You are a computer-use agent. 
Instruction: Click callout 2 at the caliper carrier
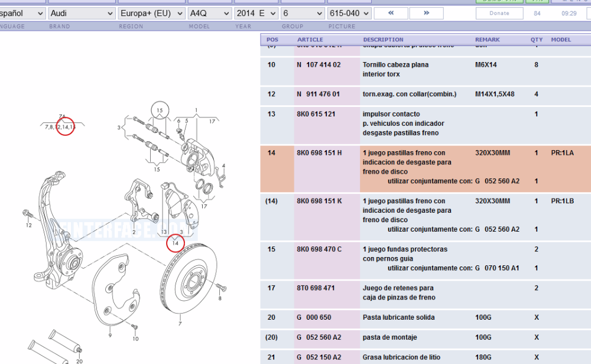click(x=134, y=232)
